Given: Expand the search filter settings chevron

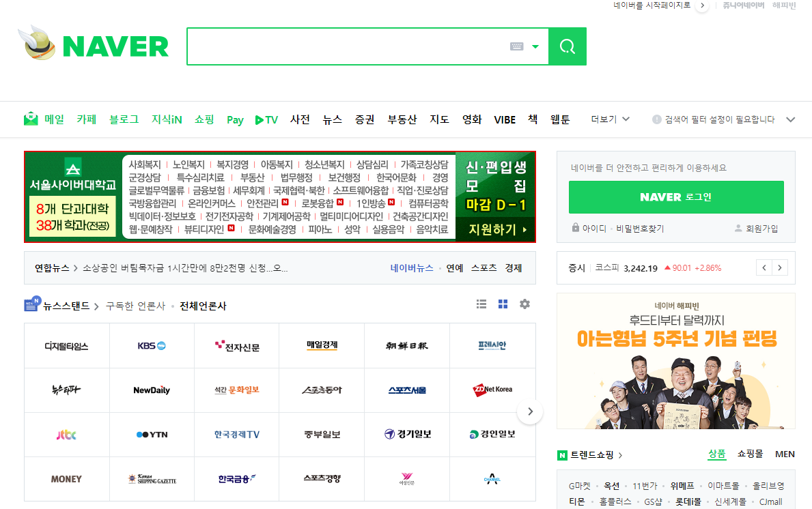Looking at the screenshot, I should coord(790,119).
